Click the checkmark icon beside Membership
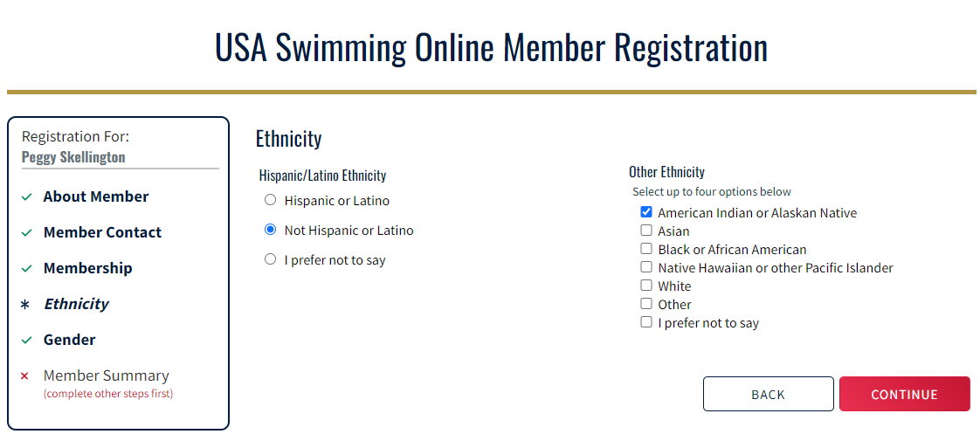Screen dimensions: 980x434 pos(26,269)
